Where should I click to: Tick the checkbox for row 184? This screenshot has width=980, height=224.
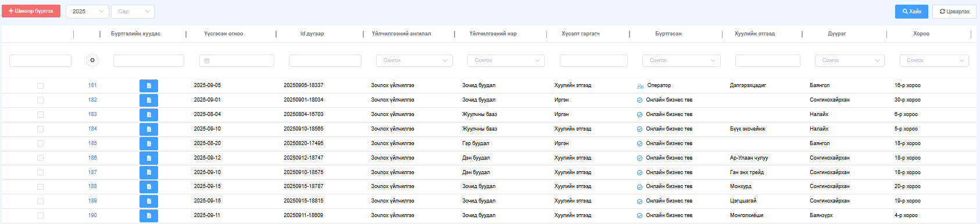(40, 129)
